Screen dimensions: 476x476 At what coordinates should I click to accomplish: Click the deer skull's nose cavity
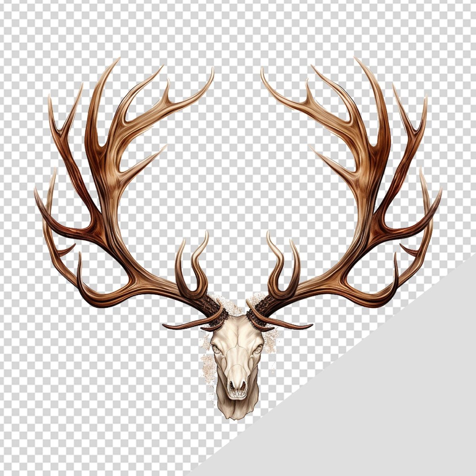click(x=237, y=384)
